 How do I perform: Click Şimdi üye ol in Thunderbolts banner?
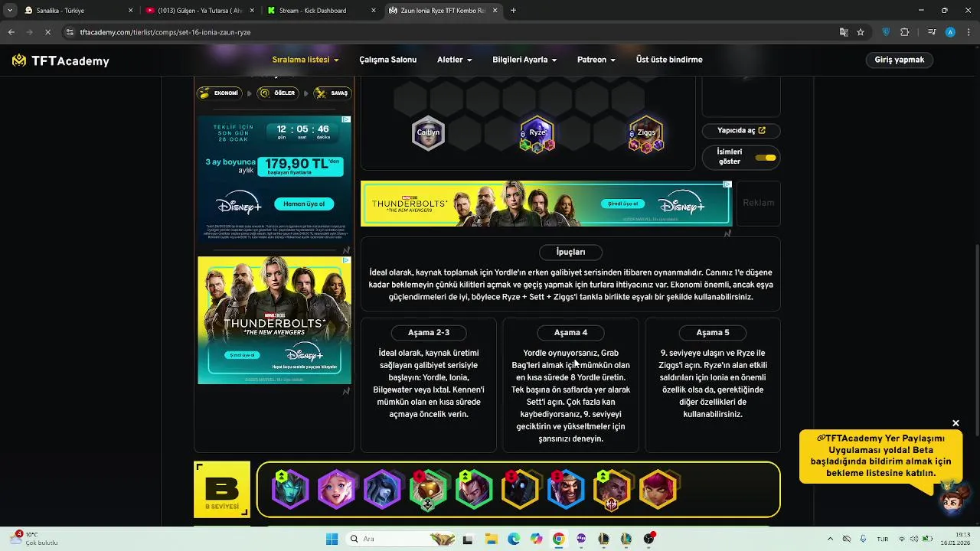pos(622,204)
